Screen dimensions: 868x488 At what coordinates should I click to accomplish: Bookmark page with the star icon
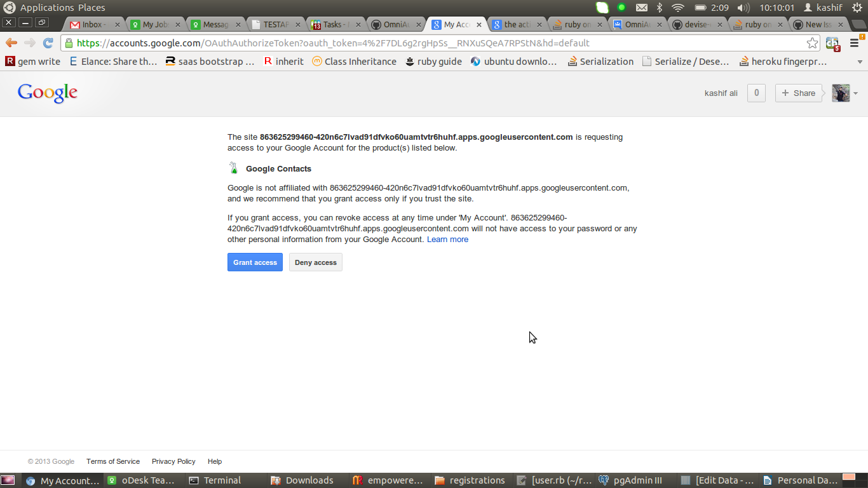click(x=812, y=43)
